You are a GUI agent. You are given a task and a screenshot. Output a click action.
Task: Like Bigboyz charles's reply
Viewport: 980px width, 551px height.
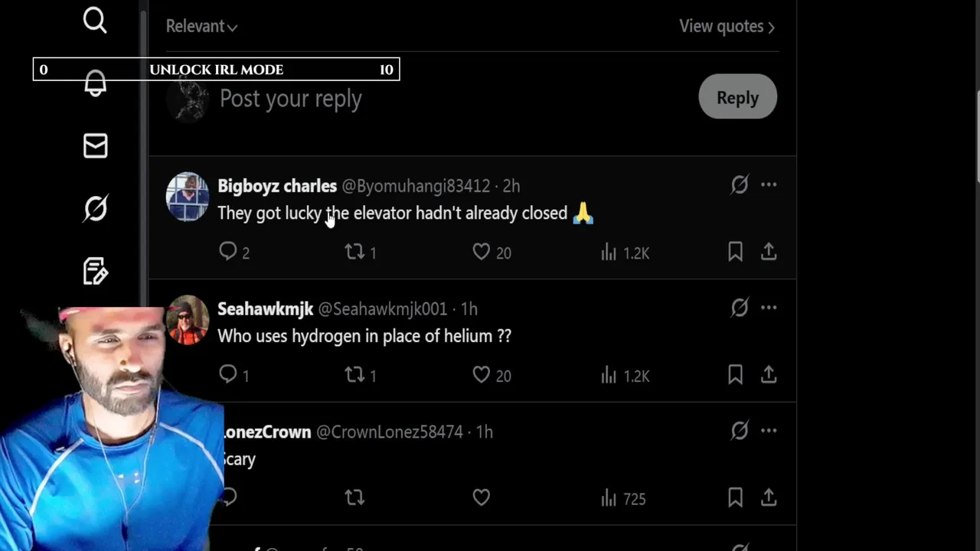point(481,252)
